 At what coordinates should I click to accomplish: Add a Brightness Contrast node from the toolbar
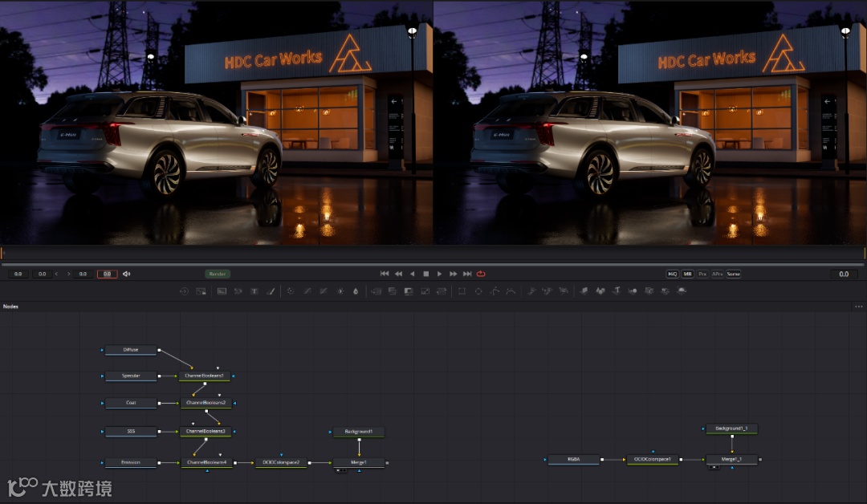click(340, 291)
